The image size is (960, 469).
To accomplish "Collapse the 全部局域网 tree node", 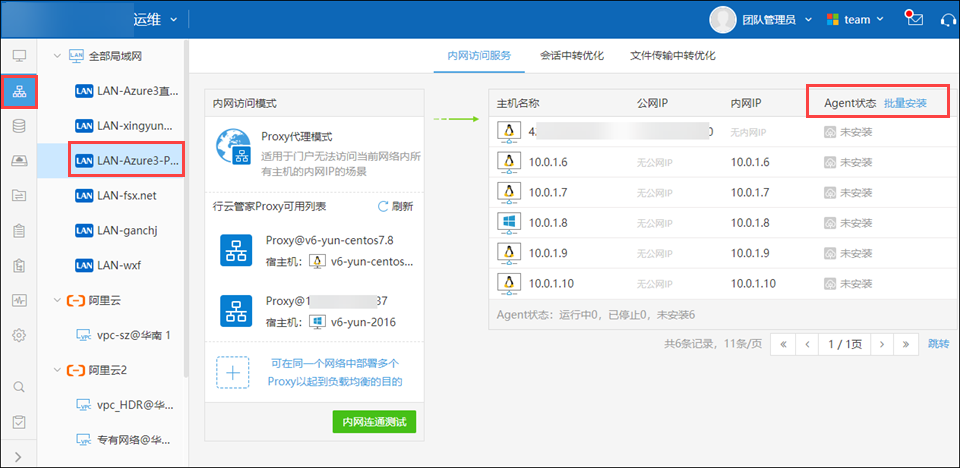I will [x=56, y=55].
